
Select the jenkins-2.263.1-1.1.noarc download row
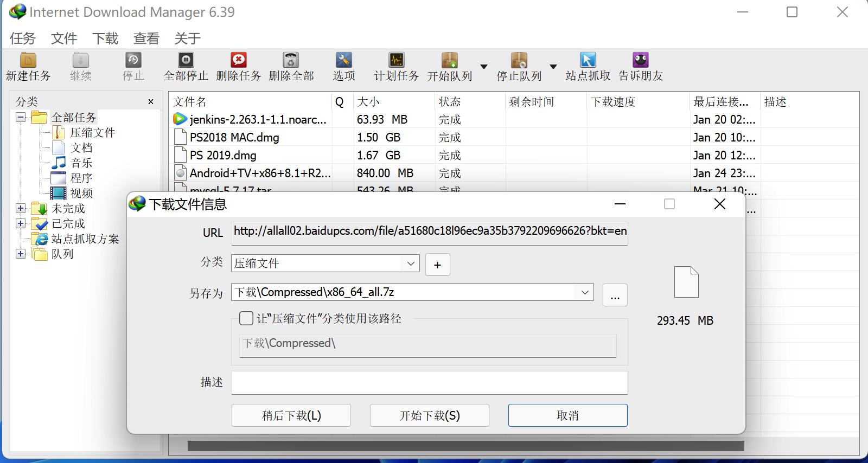[514, 119]
